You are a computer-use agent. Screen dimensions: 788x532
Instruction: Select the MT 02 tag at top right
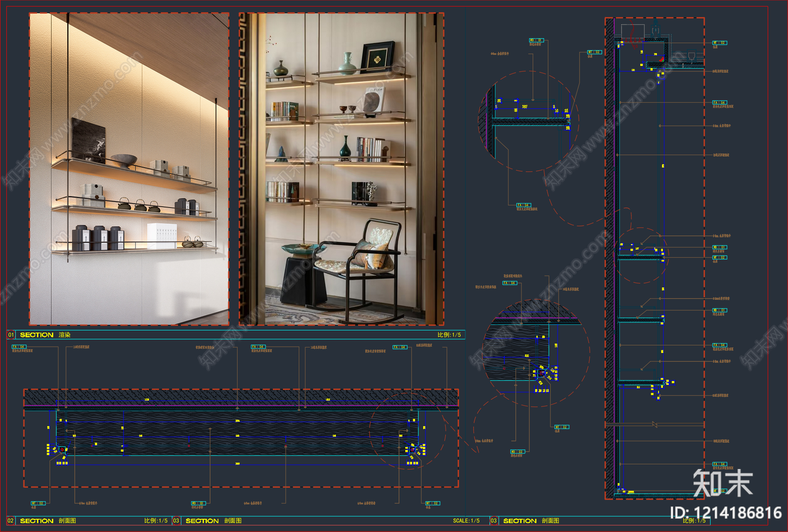pyautogui.click(x=720, y=43)
